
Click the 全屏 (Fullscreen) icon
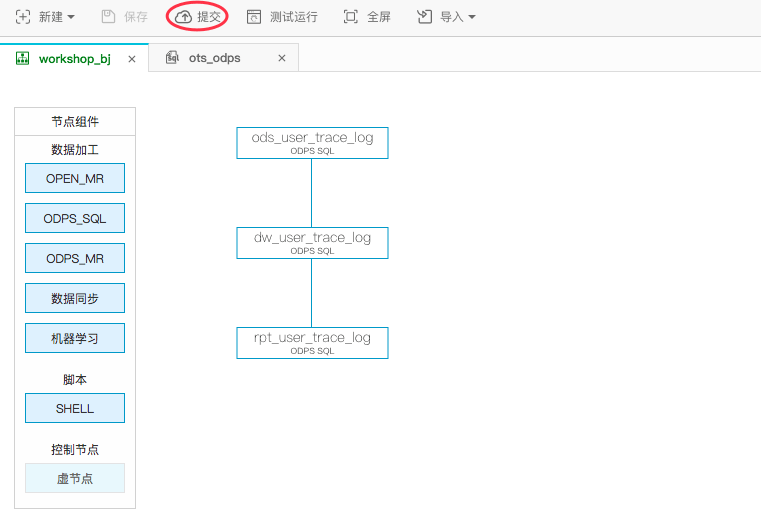pos(350,17)
